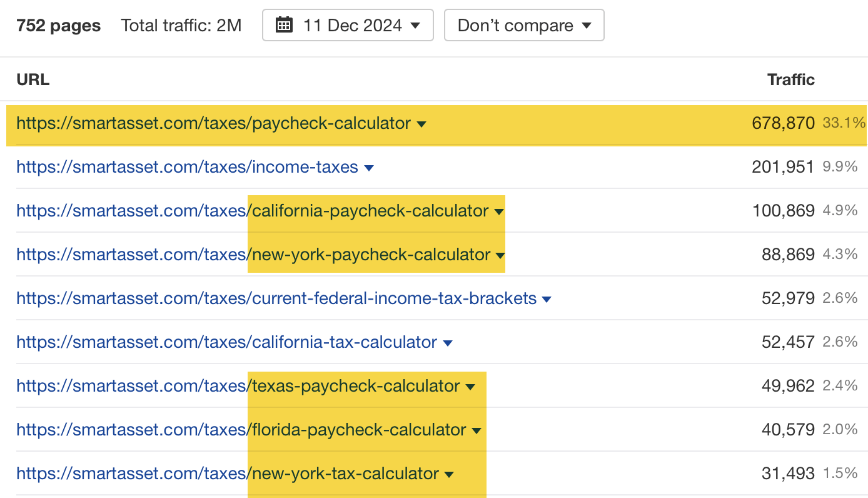The height and width of the screenshot is (498, 868).
Task: Expand arrow beside california-tax-calculator URL
Action: [x=447, y=343]
